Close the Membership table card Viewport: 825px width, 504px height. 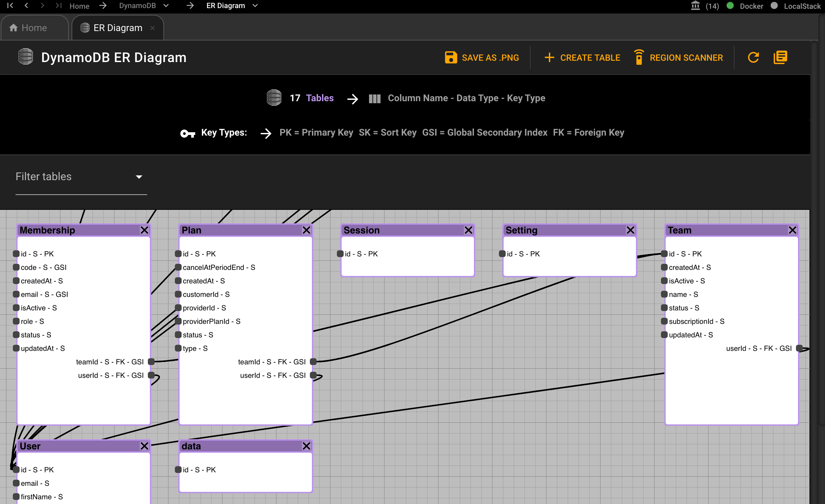click(144, 230)
